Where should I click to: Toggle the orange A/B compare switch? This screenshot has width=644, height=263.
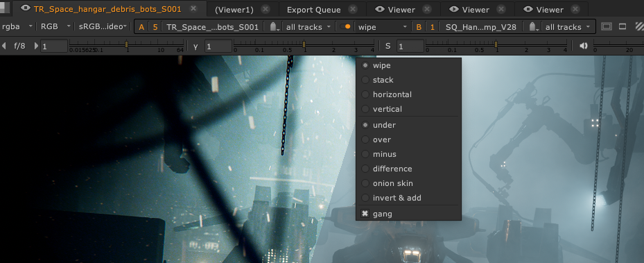click(x=345, y=26)
